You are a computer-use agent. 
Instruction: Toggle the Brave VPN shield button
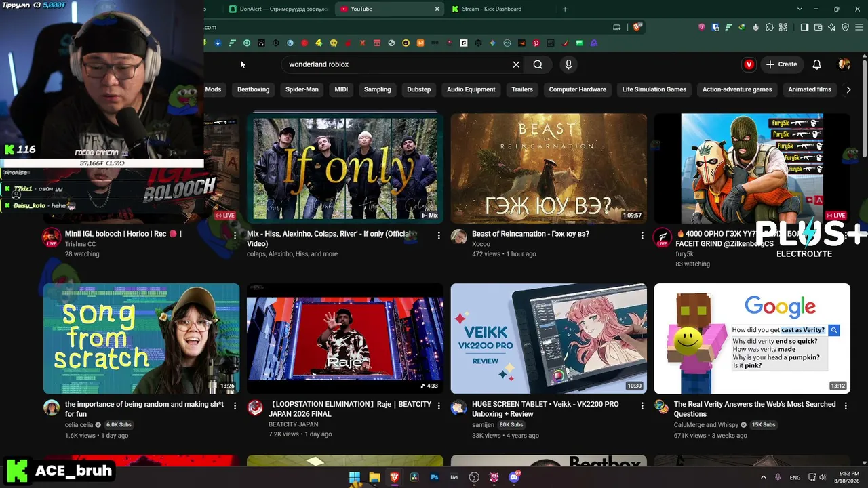pyautogui.click(x=846, y=27)
